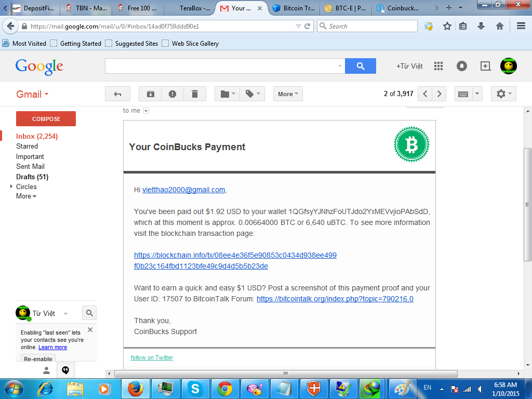The image size is (532, 399).
Task: Open the URL bar history dropdown arrow
Action: tap(298, 26)
